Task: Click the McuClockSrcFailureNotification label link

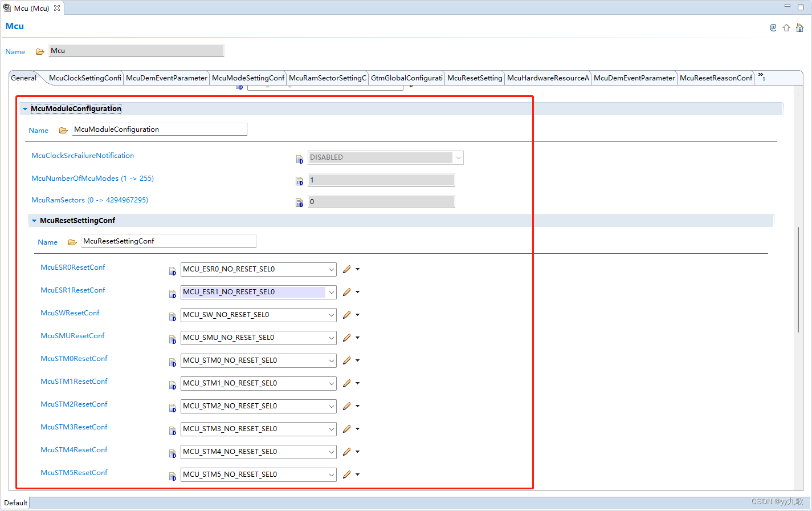Action: point(83,156)
